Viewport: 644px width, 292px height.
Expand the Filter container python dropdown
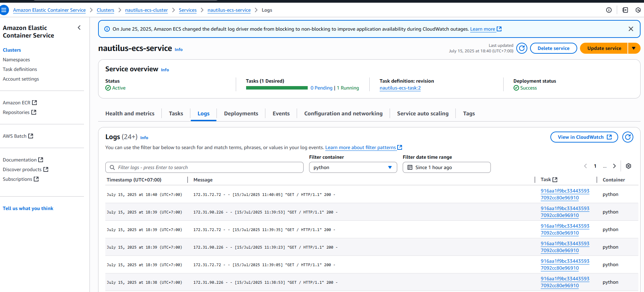353,167
